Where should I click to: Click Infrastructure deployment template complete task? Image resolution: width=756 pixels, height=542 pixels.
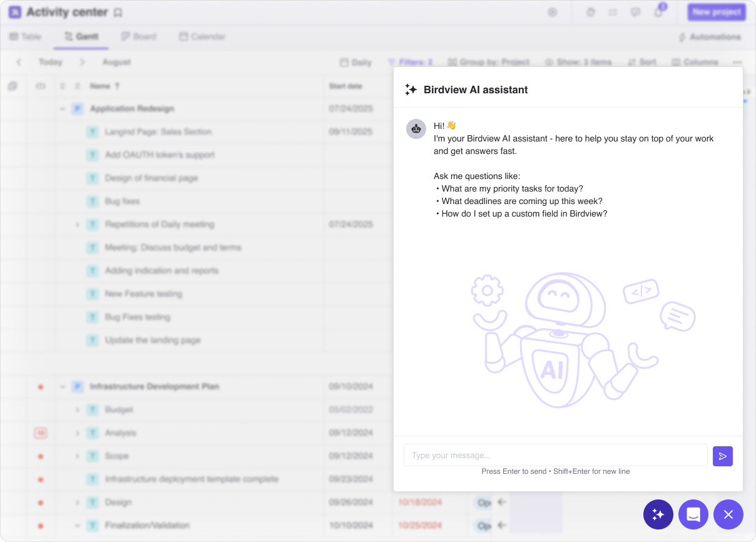(192, 479)
